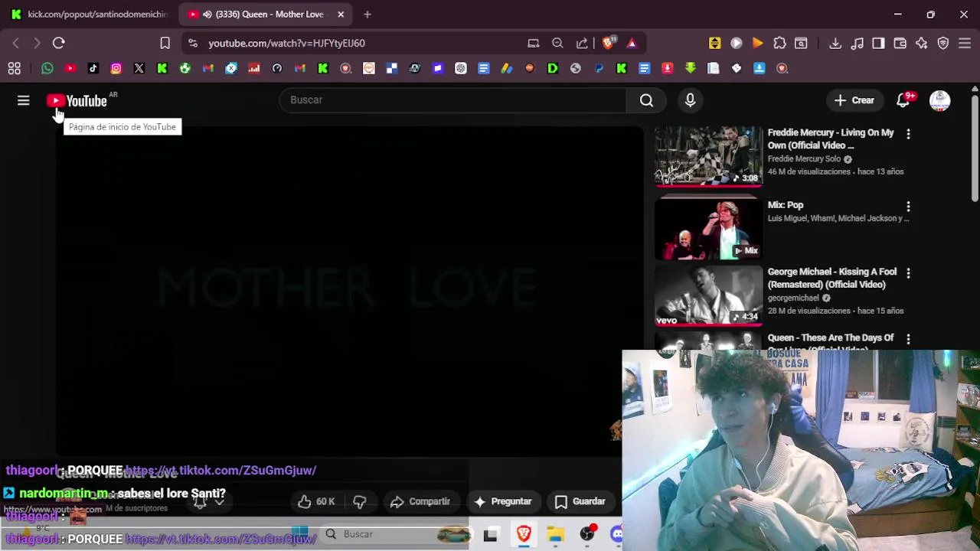Open the Freddie Mercury Solo channel link
Screen dimensions: 980x551
804,159
